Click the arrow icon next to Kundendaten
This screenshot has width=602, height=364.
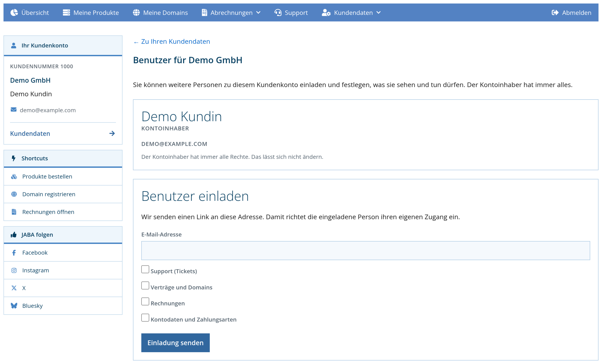pos(112,133)
